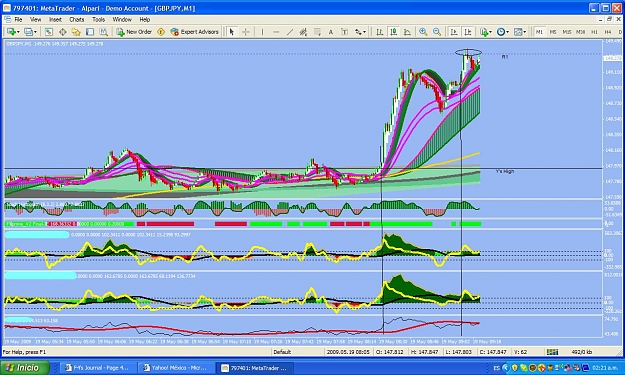
Task: Open the Templates dropdown arrow
Action: coord(525,32)
